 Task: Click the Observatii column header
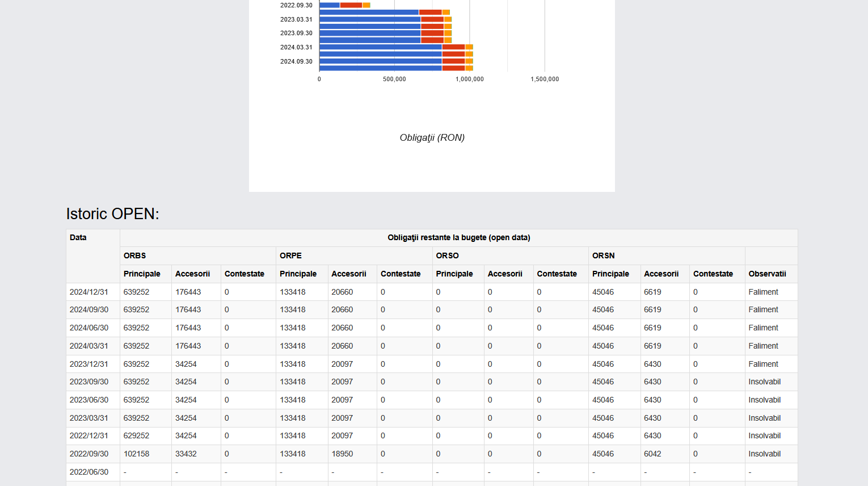(767, 274)
